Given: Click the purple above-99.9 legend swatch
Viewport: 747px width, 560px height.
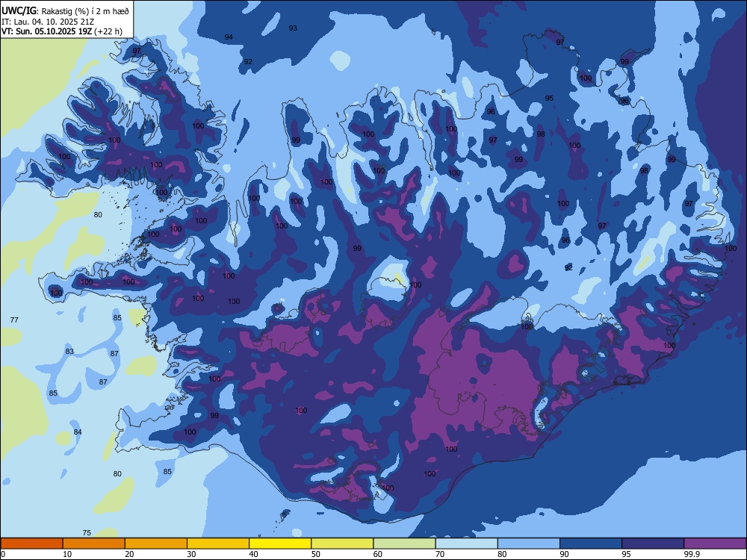Looking at the screenshot, I should pos(715,544).
